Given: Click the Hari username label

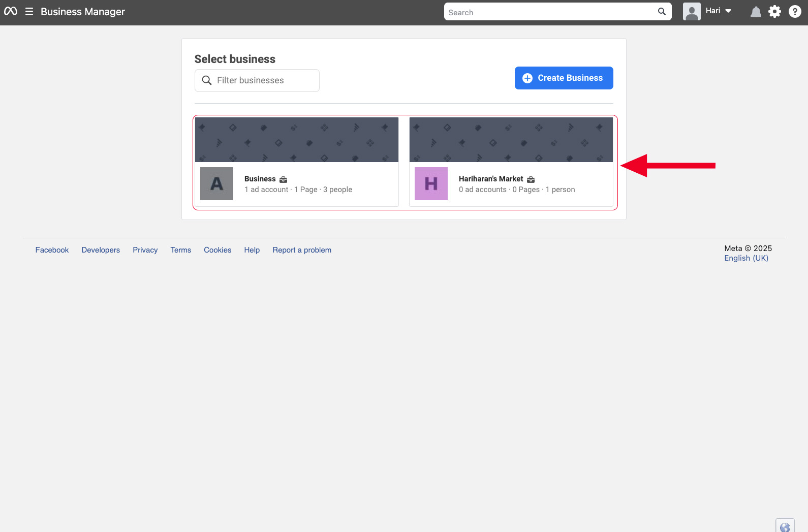Looking at the screenshot, I should coord(713,11).
